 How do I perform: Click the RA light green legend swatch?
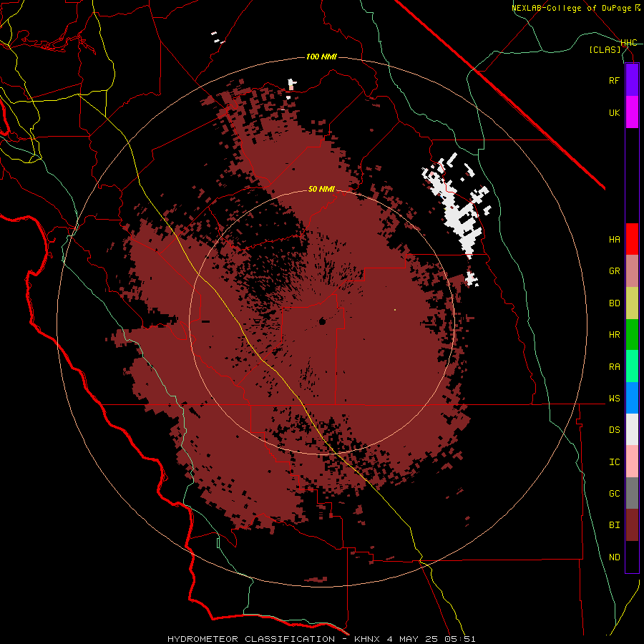[632, 366]
